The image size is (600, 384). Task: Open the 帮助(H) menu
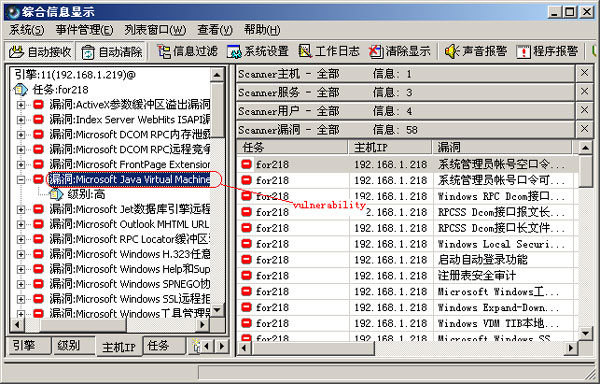[x=262, y=30]
